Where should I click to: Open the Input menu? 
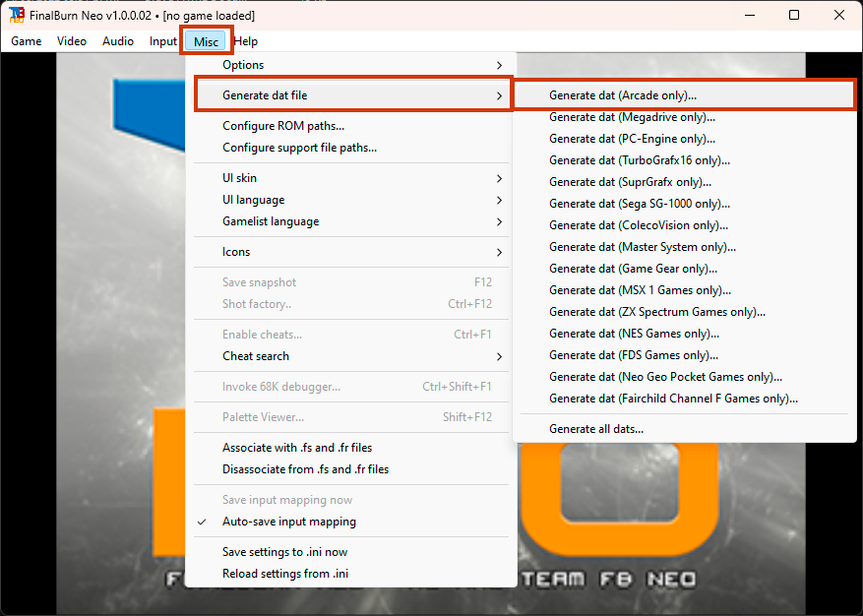(x=163, y=41)
